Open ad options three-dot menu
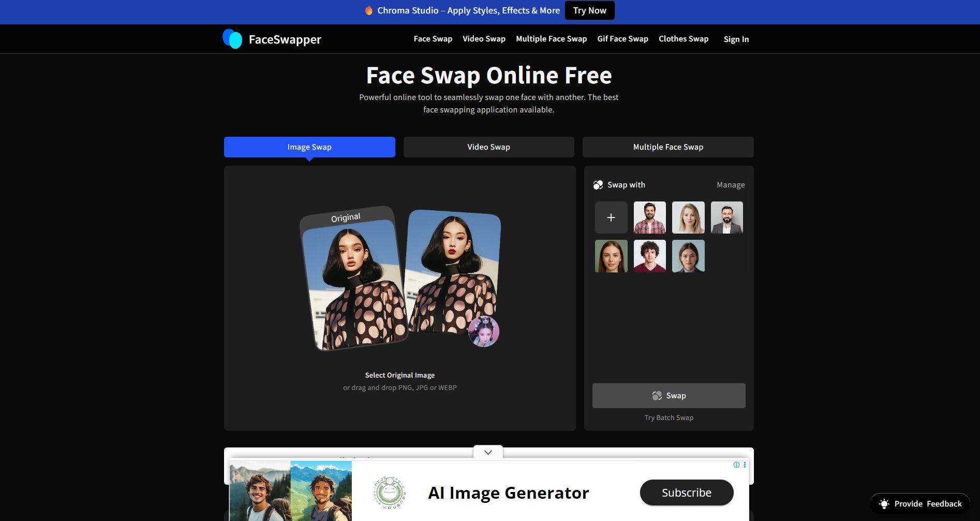The height and width of the screenshot is (521, 980). coord(745,465)
